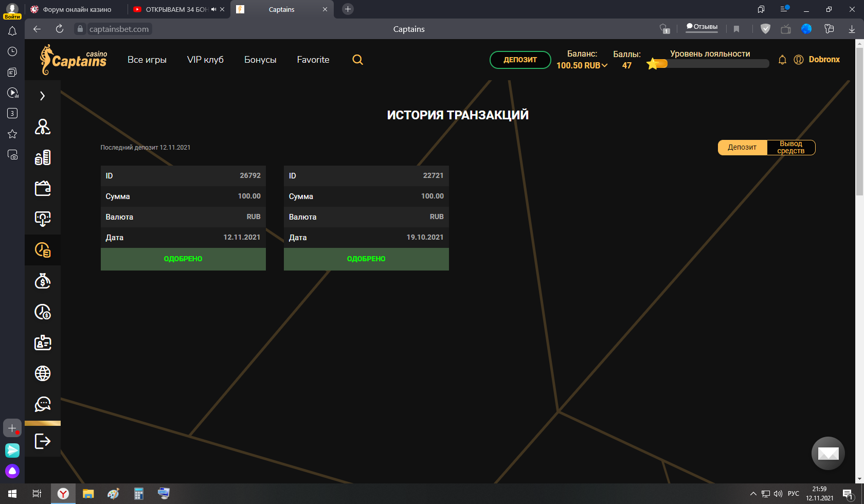Image resolution: width=864 pixels, height=504 pixels.
Task: Reload the page
Action: [x=60, y=29]
